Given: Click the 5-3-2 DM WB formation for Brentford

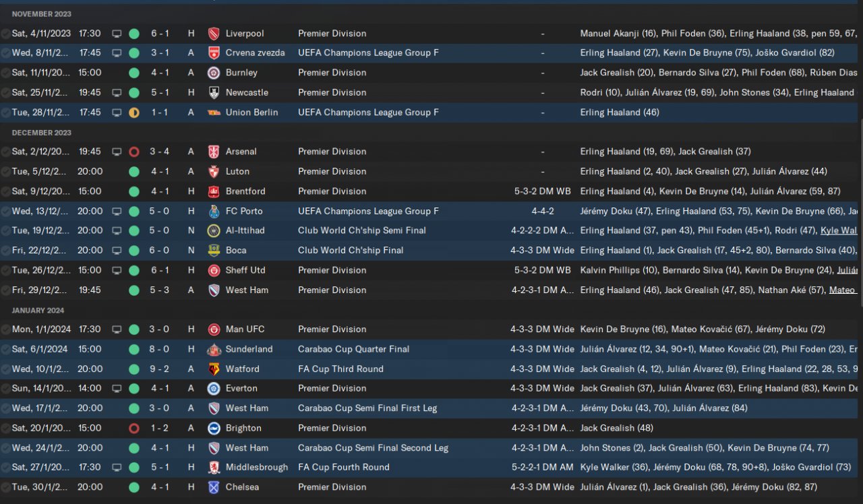Looking at the screenshot, I should click(543, 191).
